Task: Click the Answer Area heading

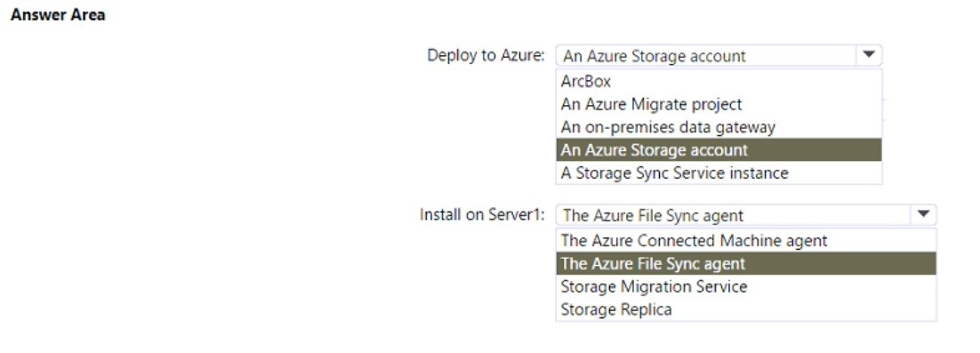Action: point(58,15)
